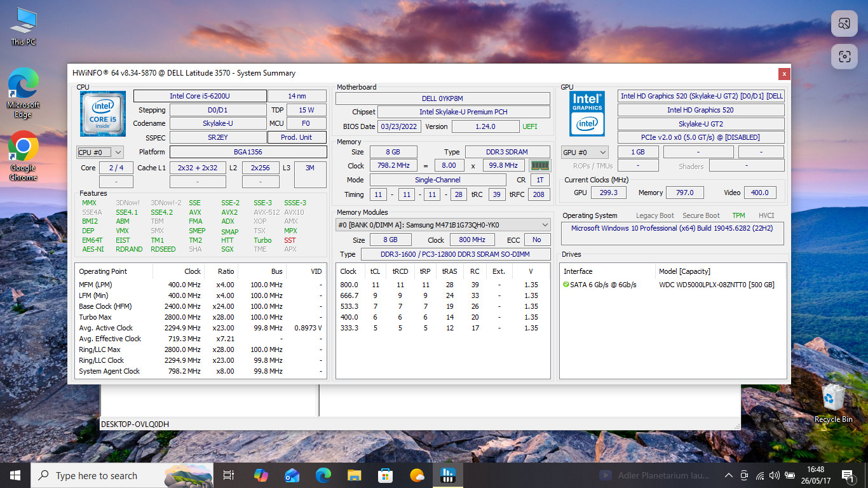The width and height of the screenshot is (868, 488).
Task: Select Google Chrome desktop shortcut
Action: tap(24, 157)
